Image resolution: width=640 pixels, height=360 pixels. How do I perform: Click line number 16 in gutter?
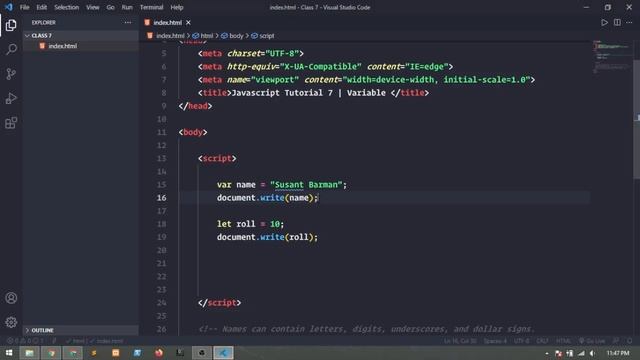click(x=162, y=198)
